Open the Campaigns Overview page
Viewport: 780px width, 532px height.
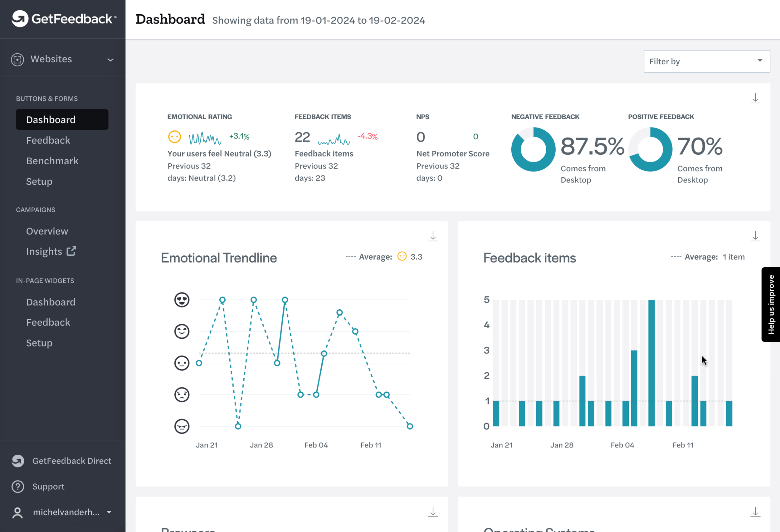click(47, 231)
